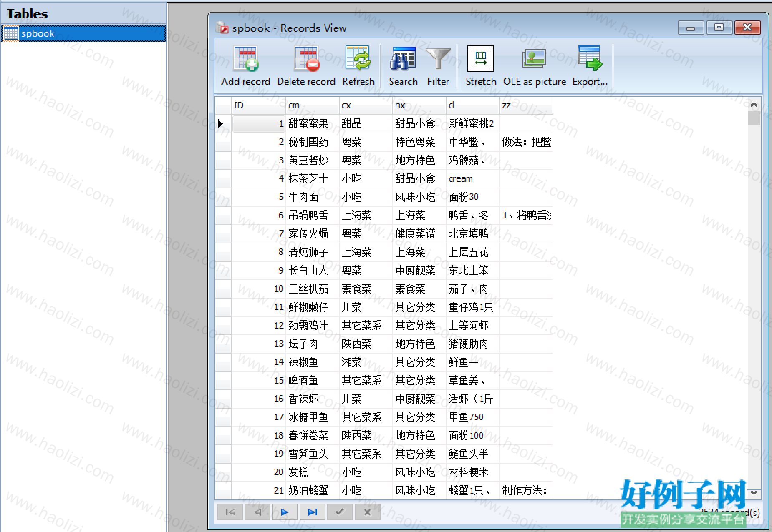Click the ID column header
This screenshot has height=532, width=772.
click(259, 105)
